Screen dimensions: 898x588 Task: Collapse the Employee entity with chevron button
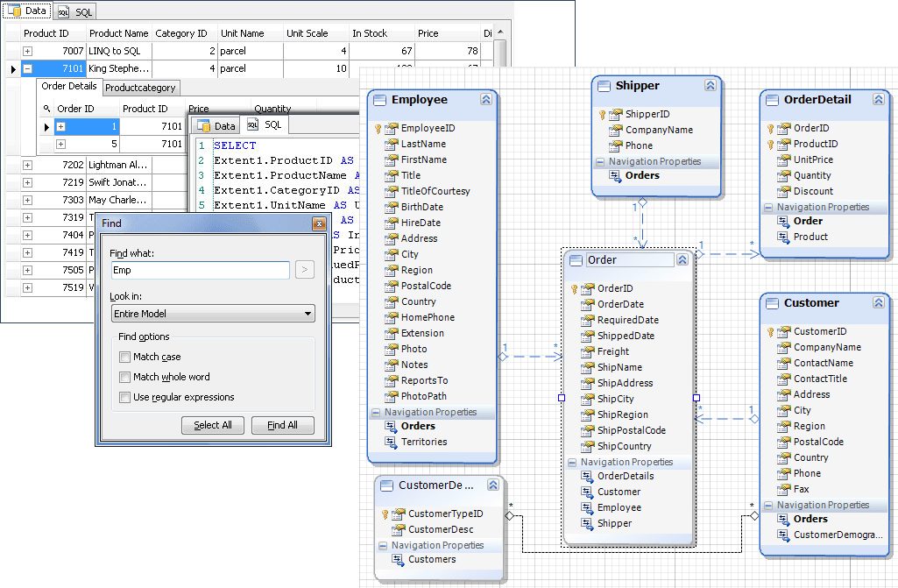coord(486,99)
